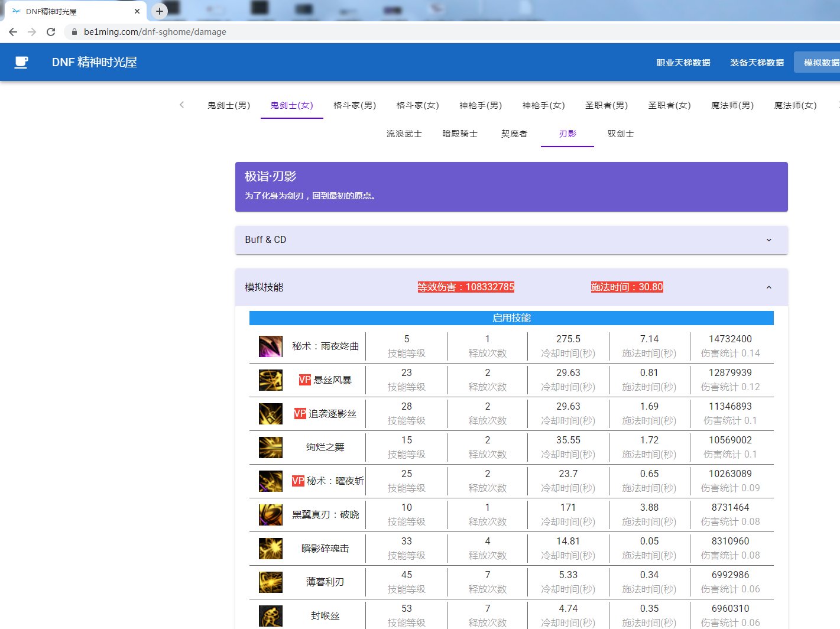This screenshot has height=629, width=840.
Task: Click the 薄暮利刃 skill icon
Action: [x=270, y=582]
